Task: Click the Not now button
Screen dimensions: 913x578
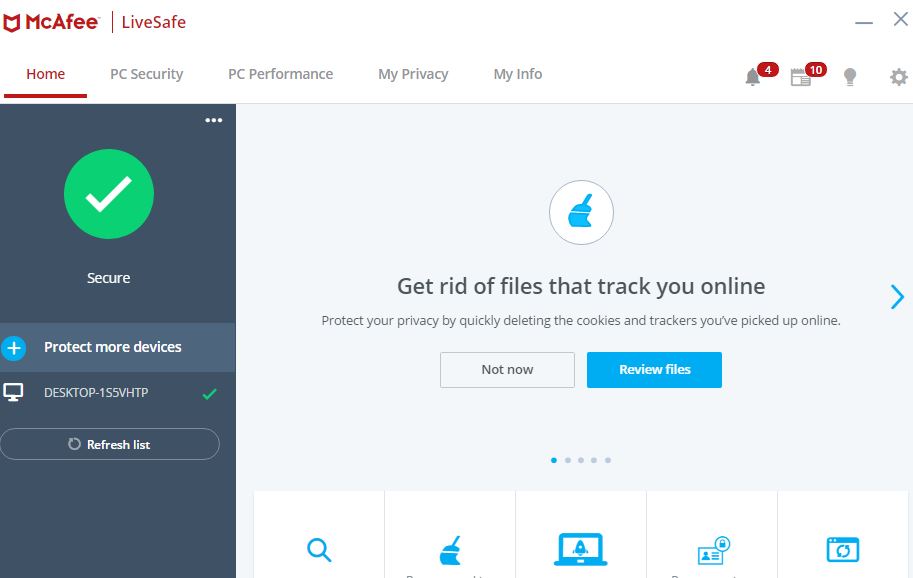Action: coord(507,370)
